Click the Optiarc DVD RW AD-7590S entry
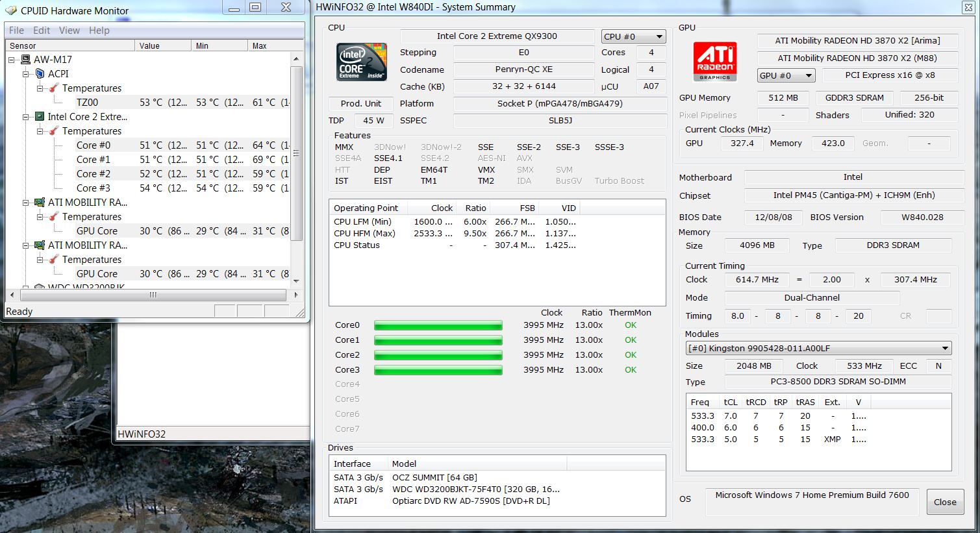This screenshot has width=980, height=533. 471,501
